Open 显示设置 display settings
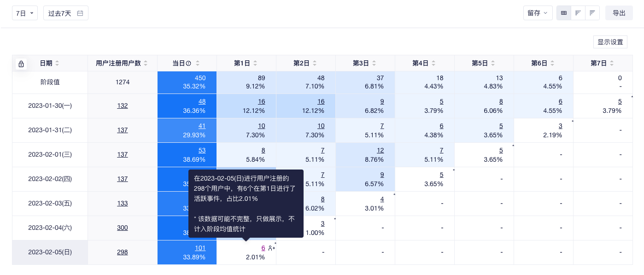Image resolution: width=644 pixels, height=275 pixels. [x=610, y=42]
